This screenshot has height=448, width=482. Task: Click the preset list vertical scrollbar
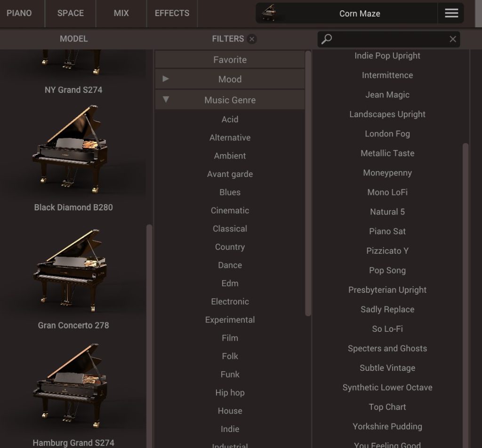[x=466, y=282]
